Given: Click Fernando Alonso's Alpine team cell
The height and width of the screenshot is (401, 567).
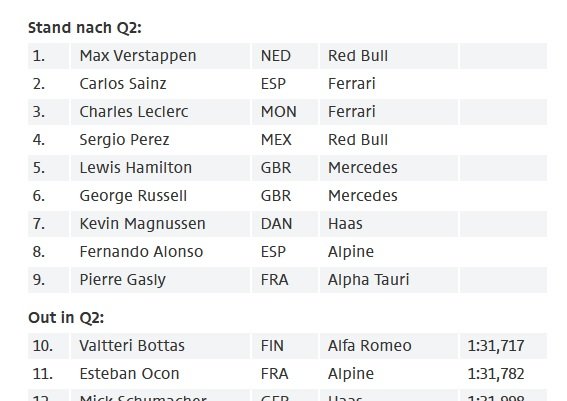Looking at the screenshot, I should (389, 252).
